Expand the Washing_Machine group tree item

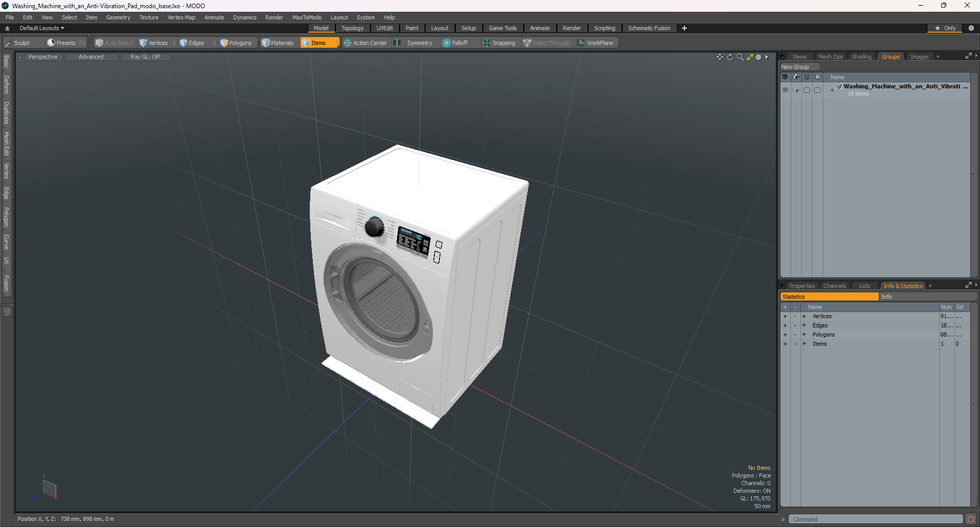832,90
